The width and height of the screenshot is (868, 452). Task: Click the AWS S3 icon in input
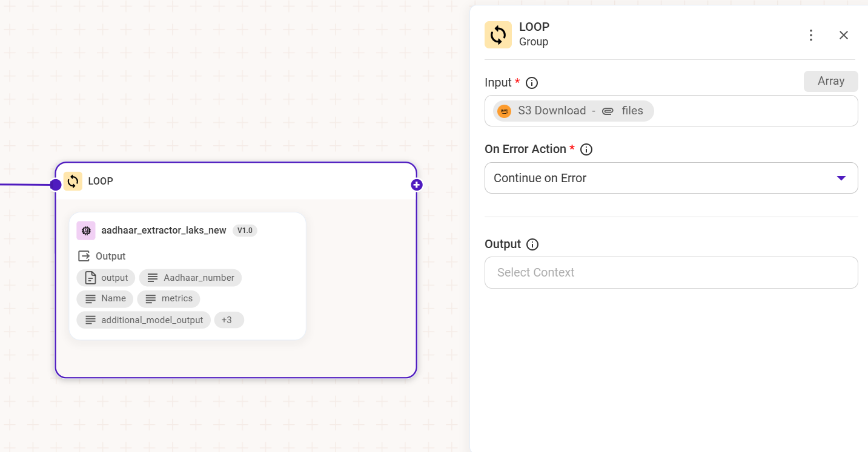click(x=504, y=111)
